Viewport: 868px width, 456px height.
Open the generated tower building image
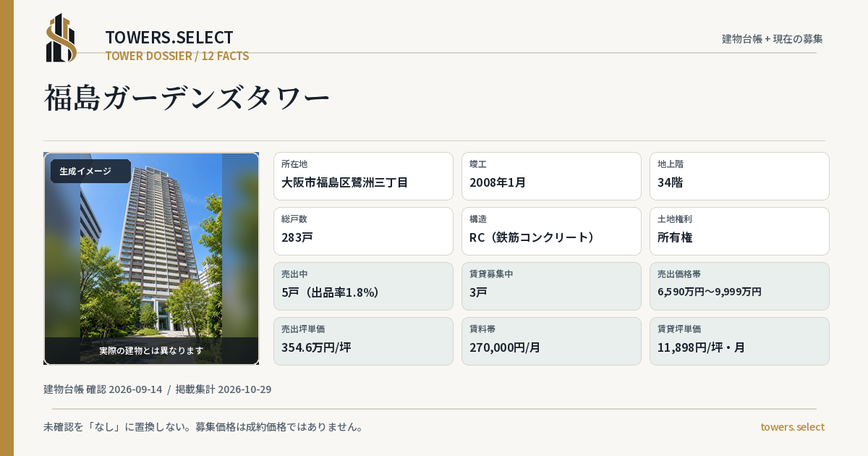[x=151, y=258]
